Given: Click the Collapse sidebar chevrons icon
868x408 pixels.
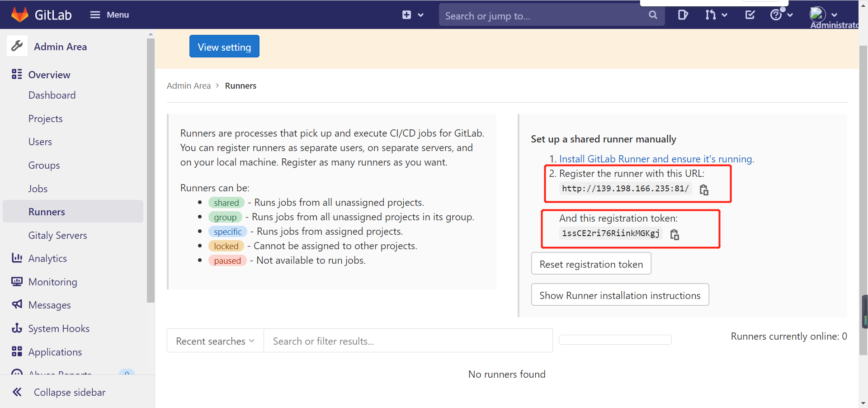Looking at the screenshot, I should click(x=17, y=392).
